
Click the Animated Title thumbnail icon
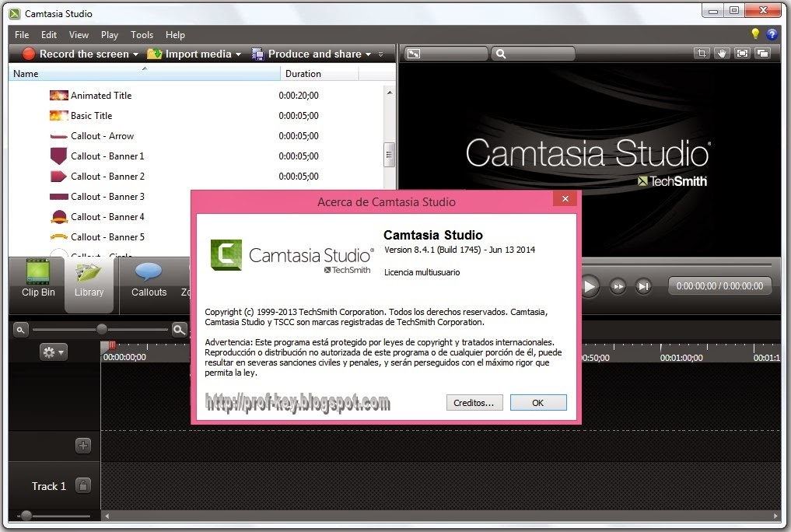(58, 96)
